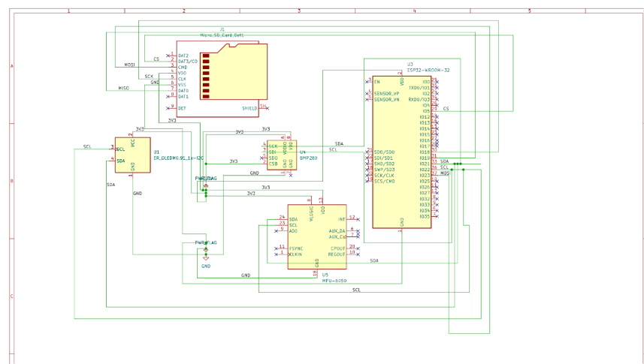Select the SCL label left of U1

87,146
